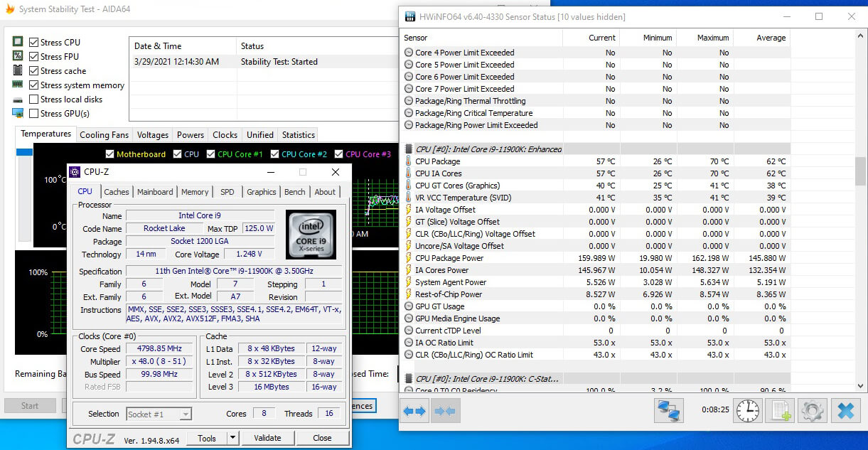Switch to the Memory tab in CPU-Z

pos(195,192)
